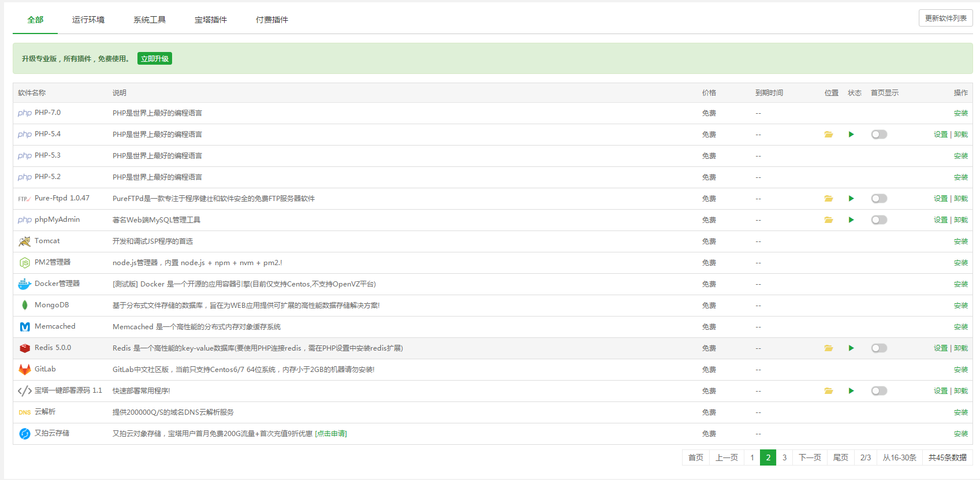Click the Redis red cube icon

pyautogui.click(x=24, y=348)
